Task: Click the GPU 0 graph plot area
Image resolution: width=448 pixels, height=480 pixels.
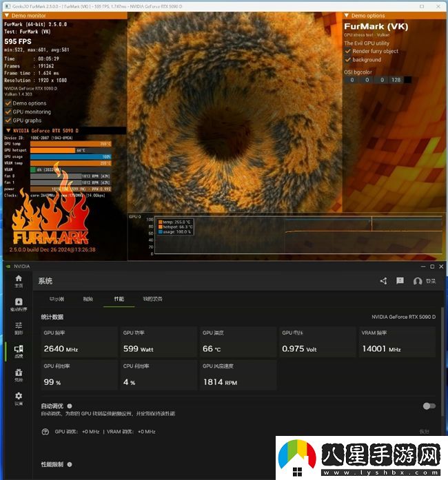Action: pyautogui.click(x=298, y=235)
